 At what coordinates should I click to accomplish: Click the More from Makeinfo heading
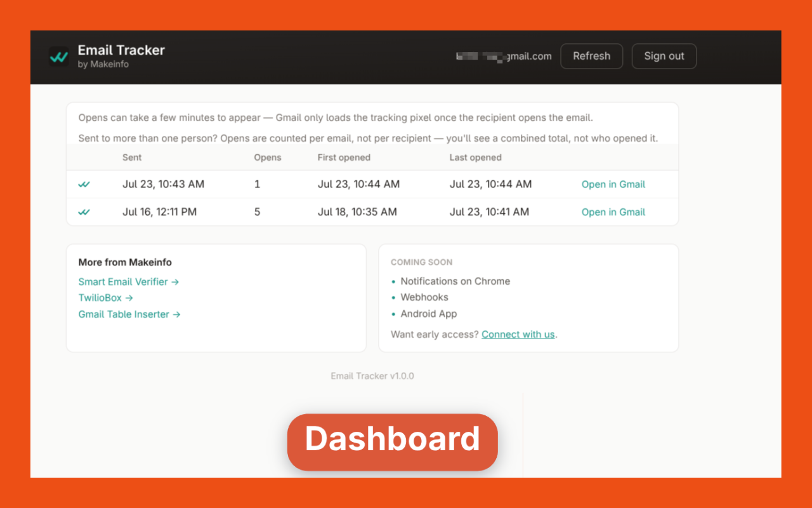pyautogui.click(x=125, y=262)
